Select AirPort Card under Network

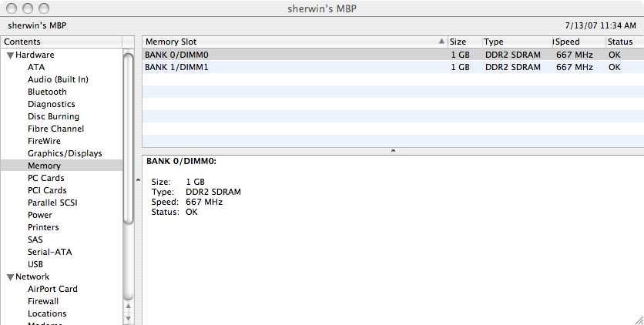(52, 289)
